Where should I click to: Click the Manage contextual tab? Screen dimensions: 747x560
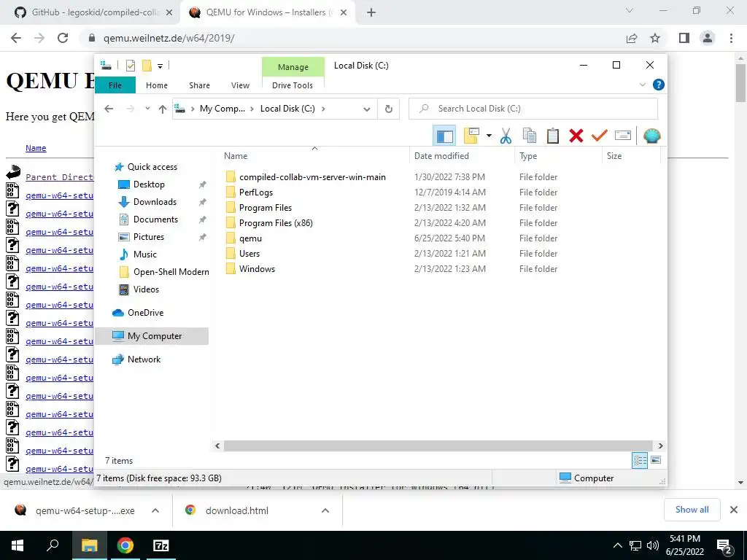click(293, 67)
